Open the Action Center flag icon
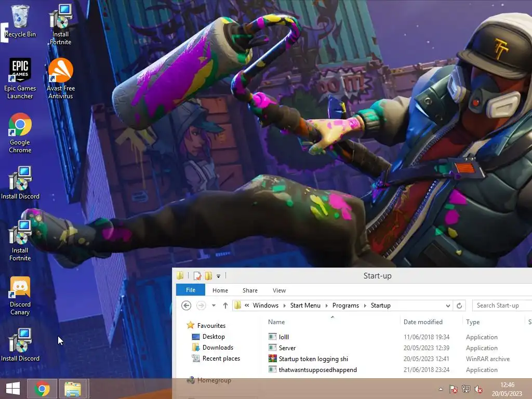 (453, 389)
